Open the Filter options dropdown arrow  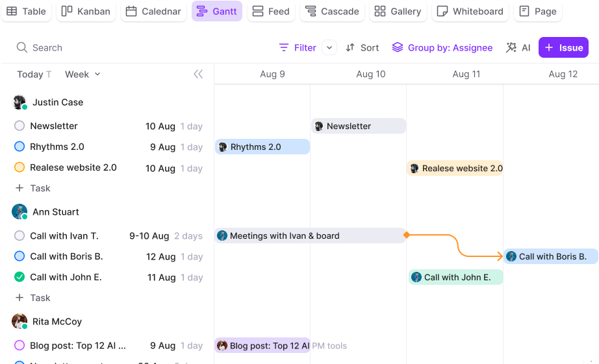point(329,47)
